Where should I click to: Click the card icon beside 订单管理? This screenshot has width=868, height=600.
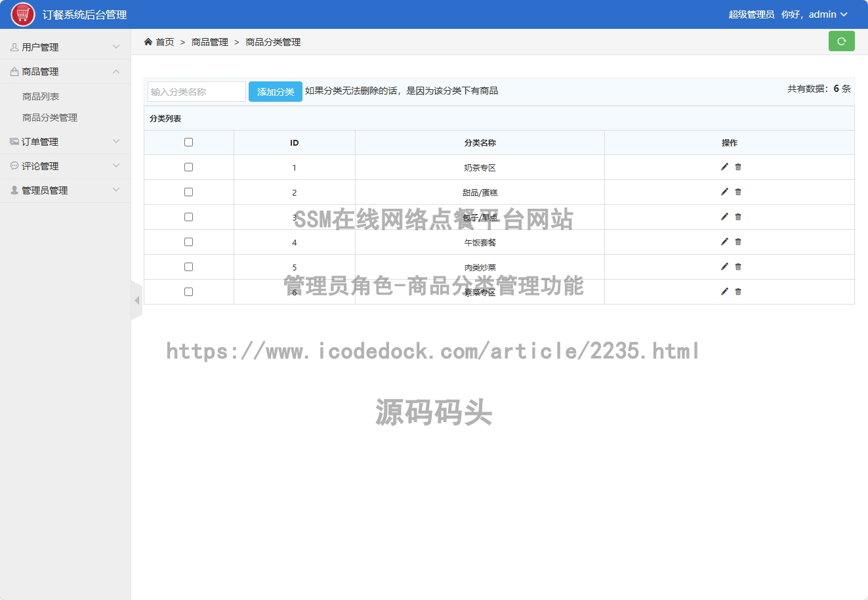point(14,142)
